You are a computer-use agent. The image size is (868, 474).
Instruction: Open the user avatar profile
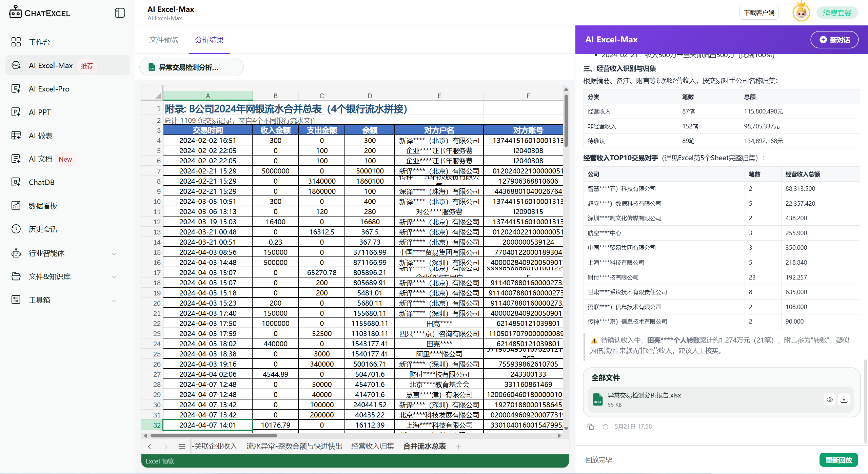[x=801, y=13]
